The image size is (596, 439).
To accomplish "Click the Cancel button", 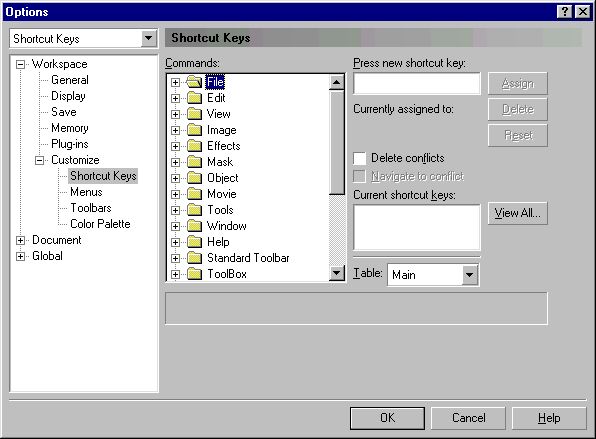I will coord(468,418).
